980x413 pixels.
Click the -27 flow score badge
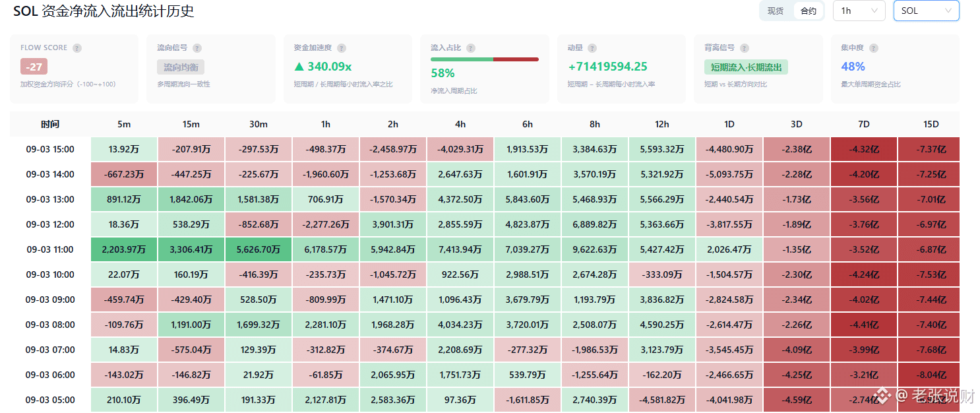[x=34, y=67]
